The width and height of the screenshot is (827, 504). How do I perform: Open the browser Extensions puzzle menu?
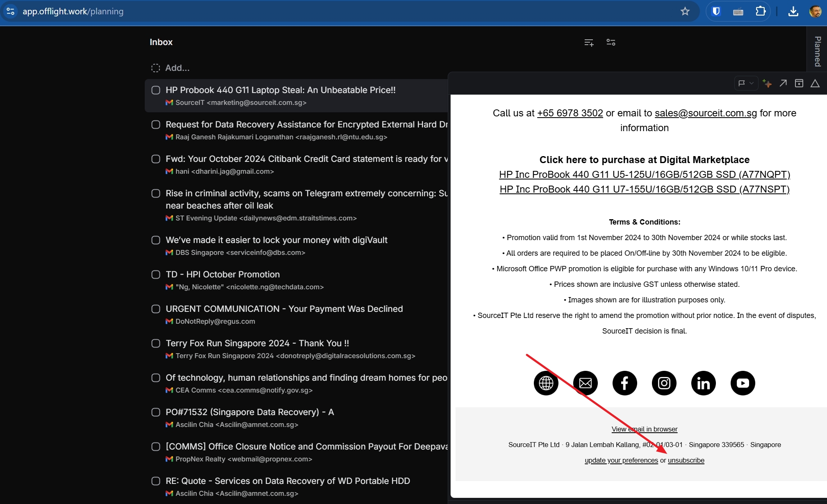coord(761,11)
